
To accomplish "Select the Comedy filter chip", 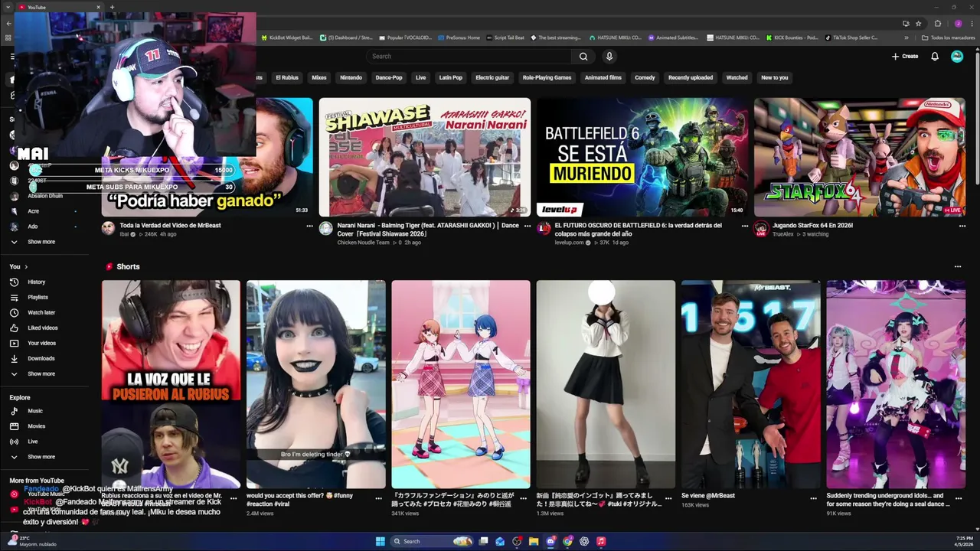I will point(645,77).
